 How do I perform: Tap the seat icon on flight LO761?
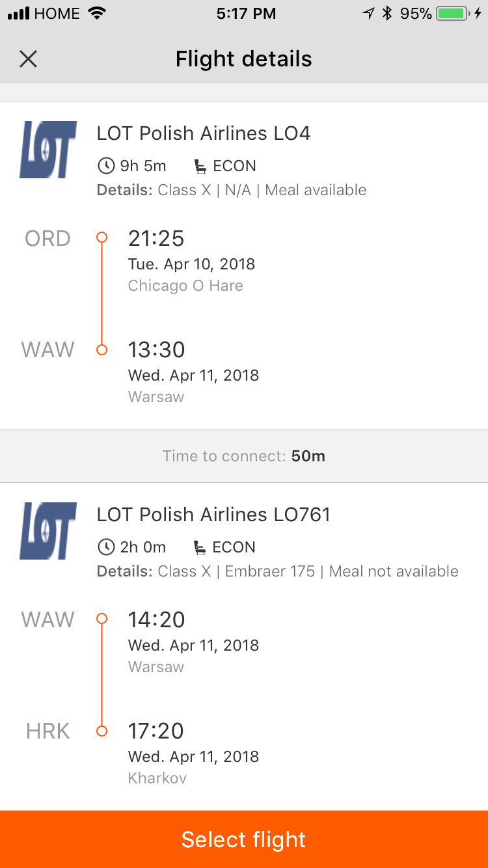200,548
